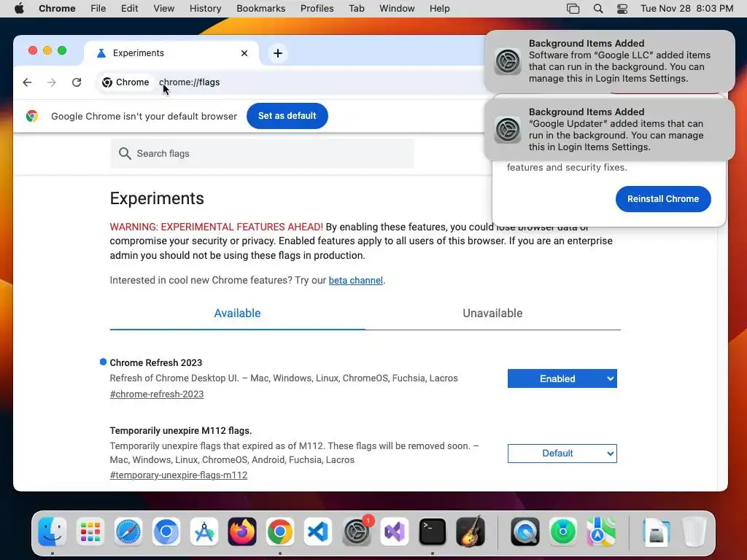Click the Chrome site info chip
The height and width of the screenshot is (560, 747).
[126, 82]
